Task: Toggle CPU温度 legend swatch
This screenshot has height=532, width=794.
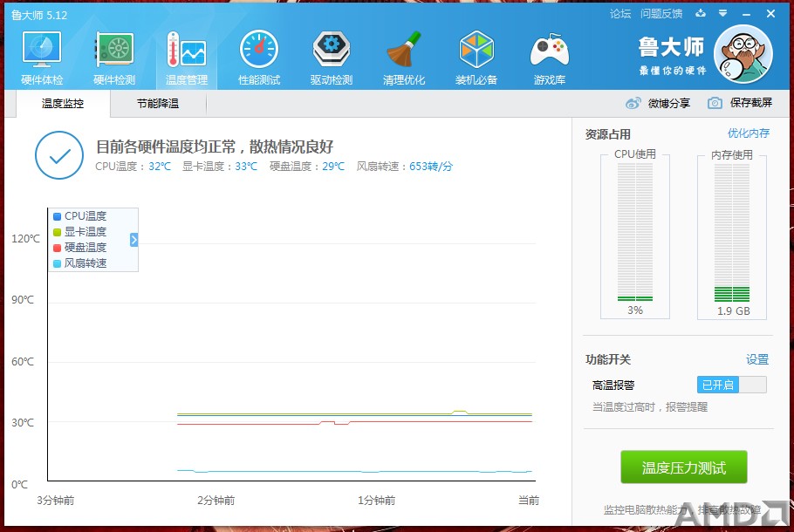Action: (58, 216)
